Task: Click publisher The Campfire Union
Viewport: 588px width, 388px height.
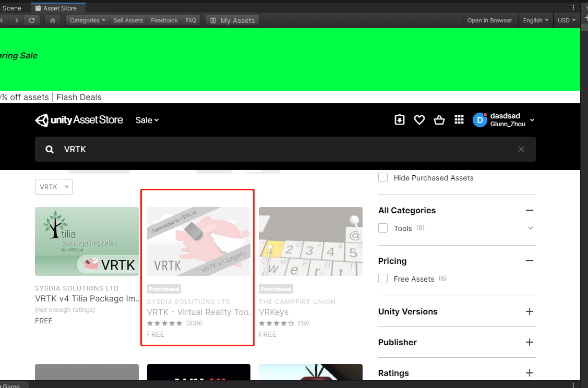Action: click(x=297, y=302)
